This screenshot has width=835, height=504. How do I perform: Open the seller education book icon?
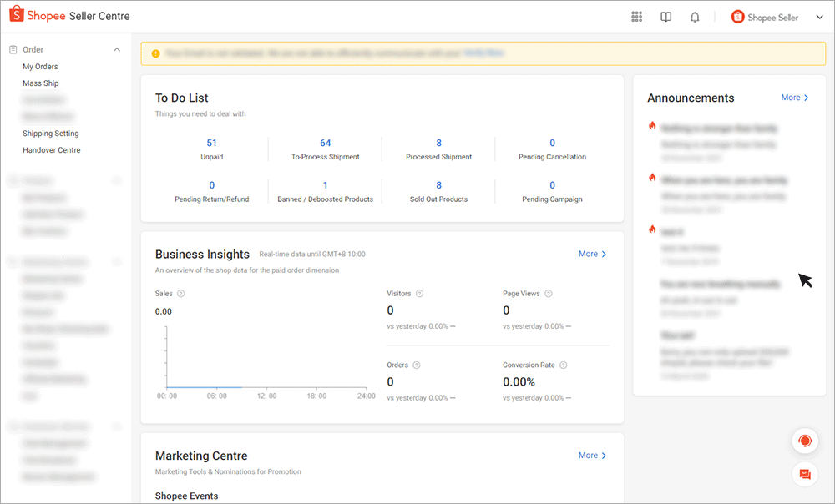[665, 17]
